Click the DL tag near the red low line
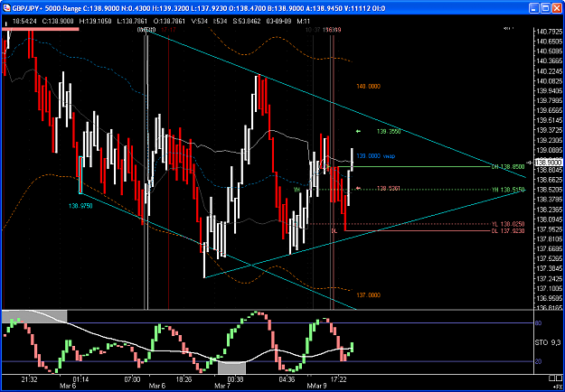565x392 pixels. point(334,230)
